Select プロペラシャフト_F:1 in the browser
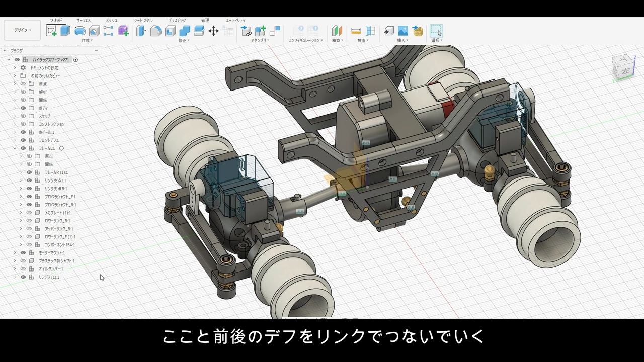 click(60, 197)
